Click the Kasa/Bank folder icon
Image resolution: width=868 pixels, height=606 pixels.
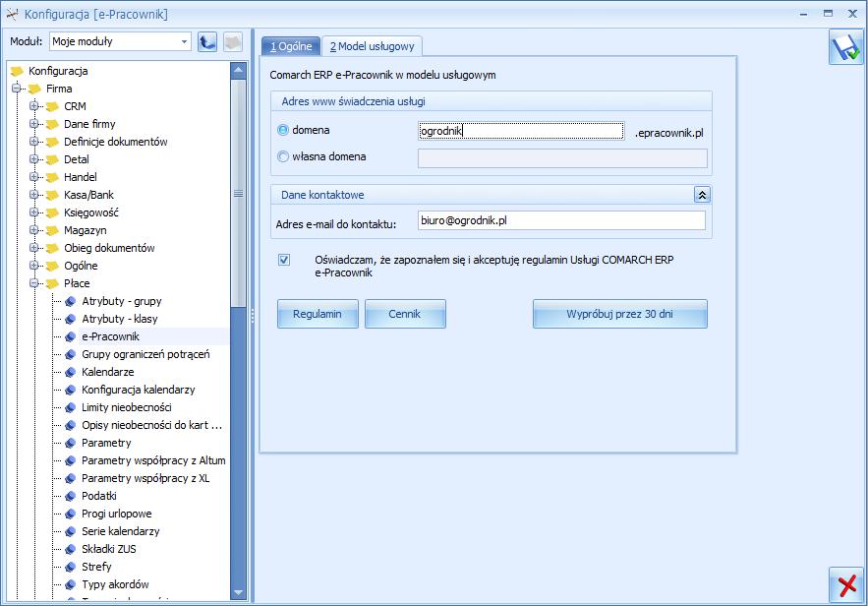52,196
